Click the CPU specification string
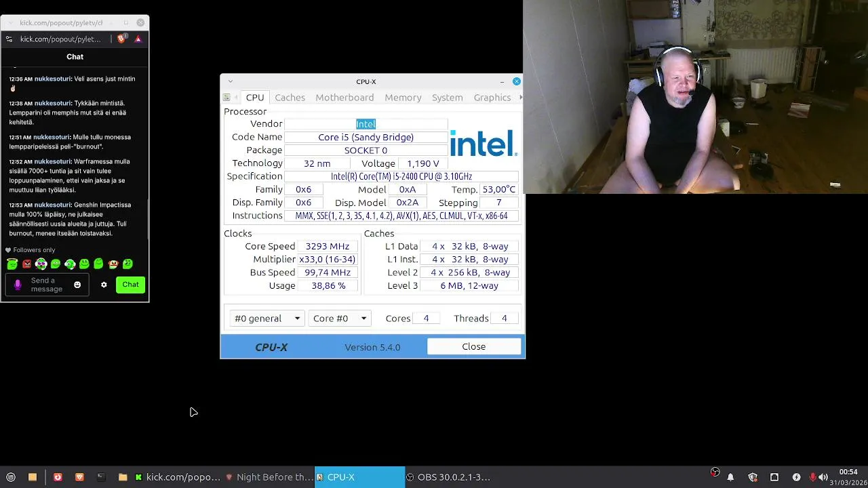This screenshot has width=868, height=488. [401, 176]
